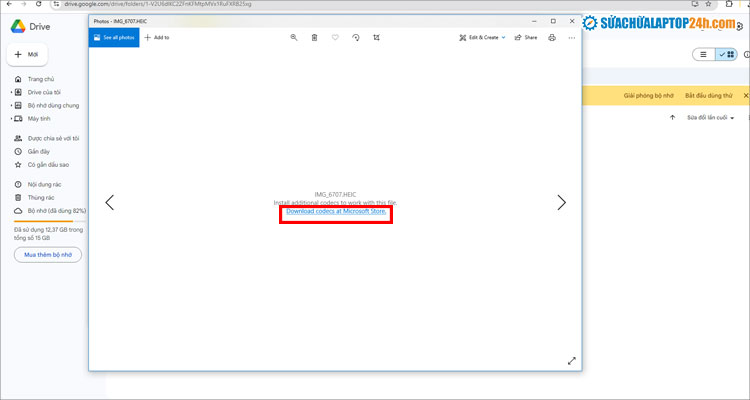Open Drive của tôi in sidebar
The width and height of the screenshot is (750, 400).
pyautogui.click(x=44, y=92)
